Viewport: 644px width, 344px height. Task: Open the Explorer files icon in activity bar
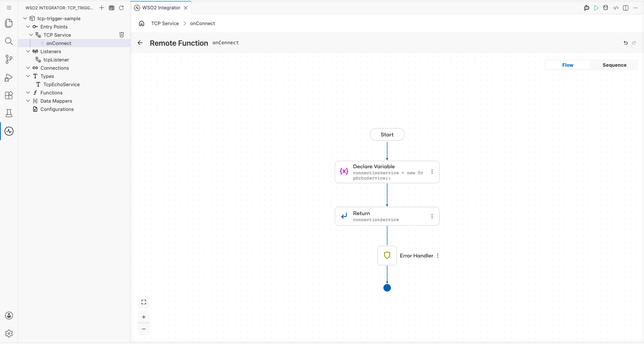coord(9,23)
